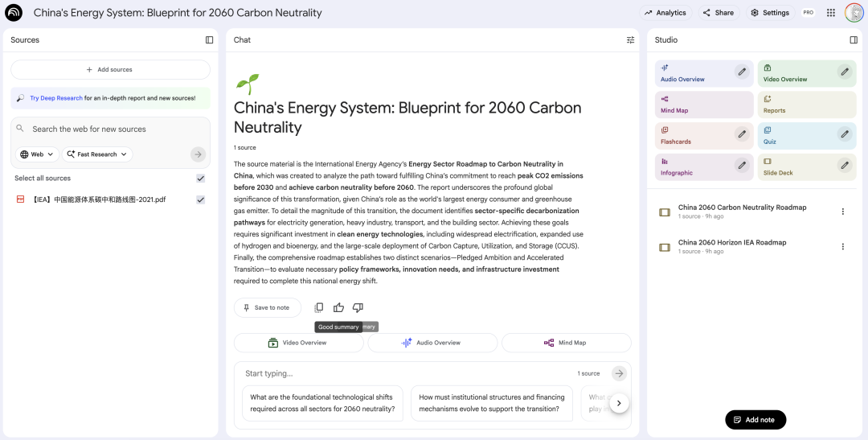Image resolution: width=868 pixels, height=440 pixels.
Task: Create a Mind Map in Studio
Action: 704,105
